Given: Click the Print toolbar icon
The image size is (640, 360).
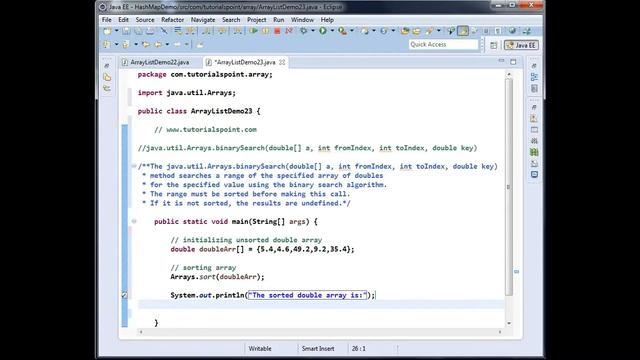Looking at the screenshot, I should [150, 31].
